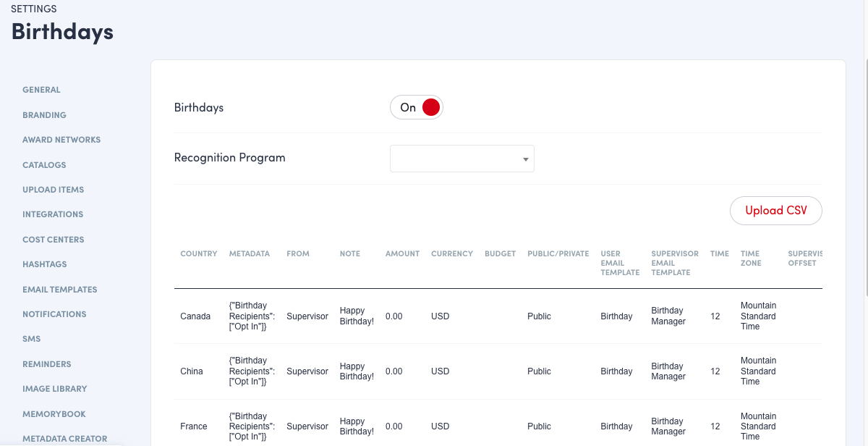Open the Recognition Program dropdown

click(461, 159)
